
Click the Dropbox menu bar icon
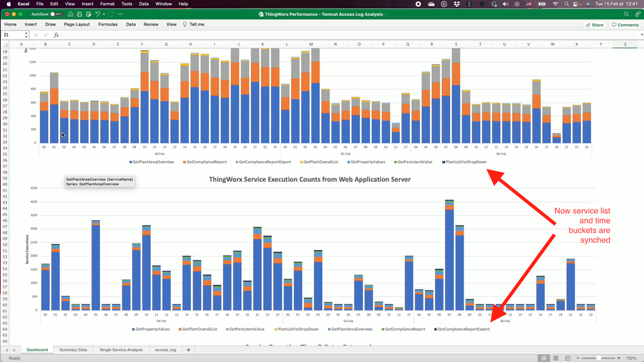pyautogui.click(x=456, y=4)
